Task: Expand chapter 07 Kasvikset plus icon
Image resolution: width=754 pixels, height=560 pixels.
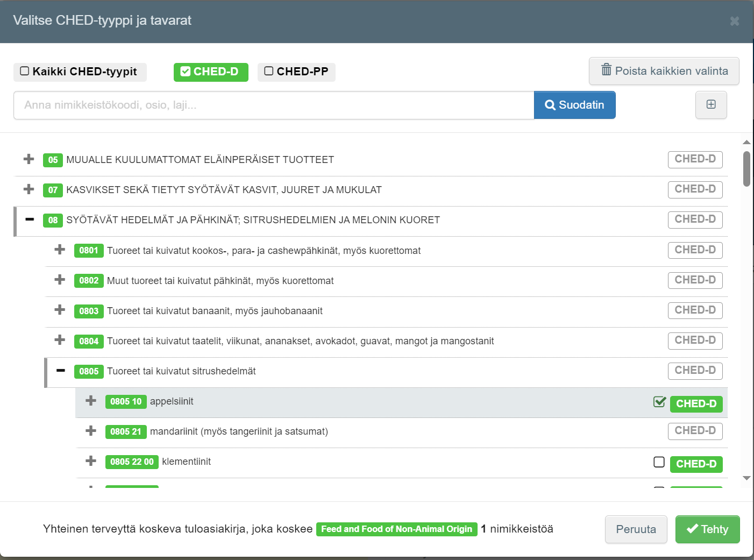Action: click(x=29, y=189)
